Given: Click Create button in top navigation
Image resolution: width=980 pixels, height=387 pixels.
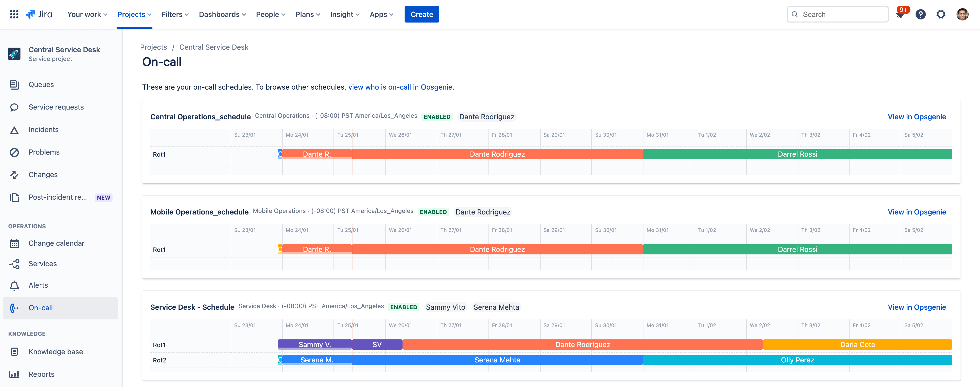Looking at the screenshot, I should click(422, 14).
